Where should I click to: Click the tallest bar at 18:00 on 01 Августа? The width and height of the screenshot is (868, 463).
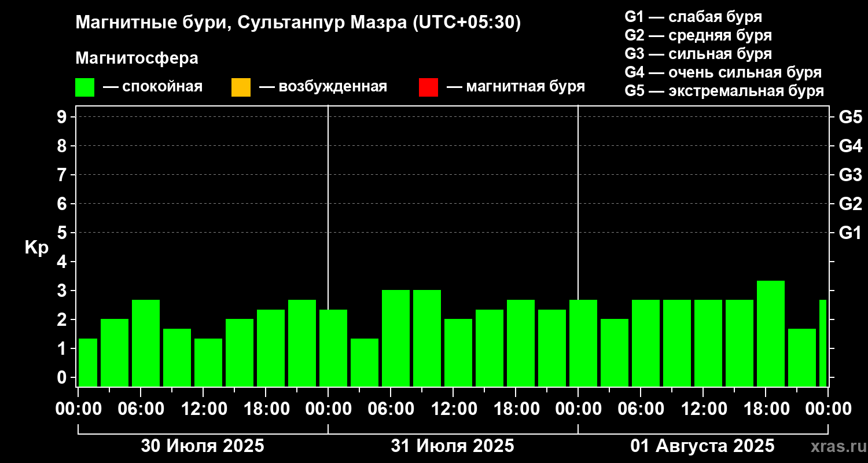tap(771, 333)
